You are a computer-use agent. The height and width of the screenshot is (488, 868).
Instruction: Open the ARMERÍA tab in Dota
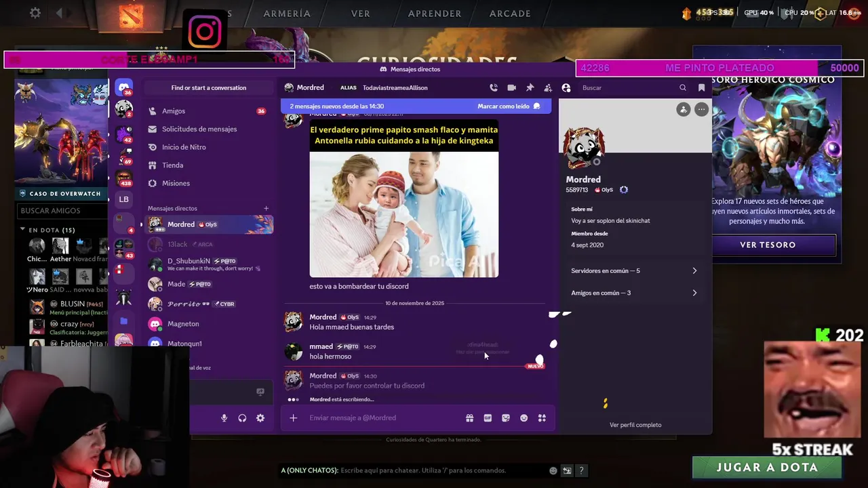coord(287,14)
